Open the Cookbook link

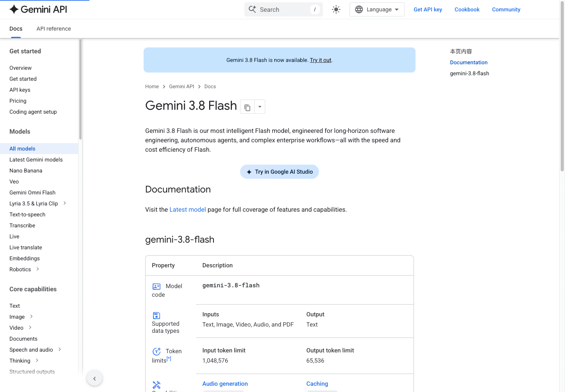coord(467,9)
